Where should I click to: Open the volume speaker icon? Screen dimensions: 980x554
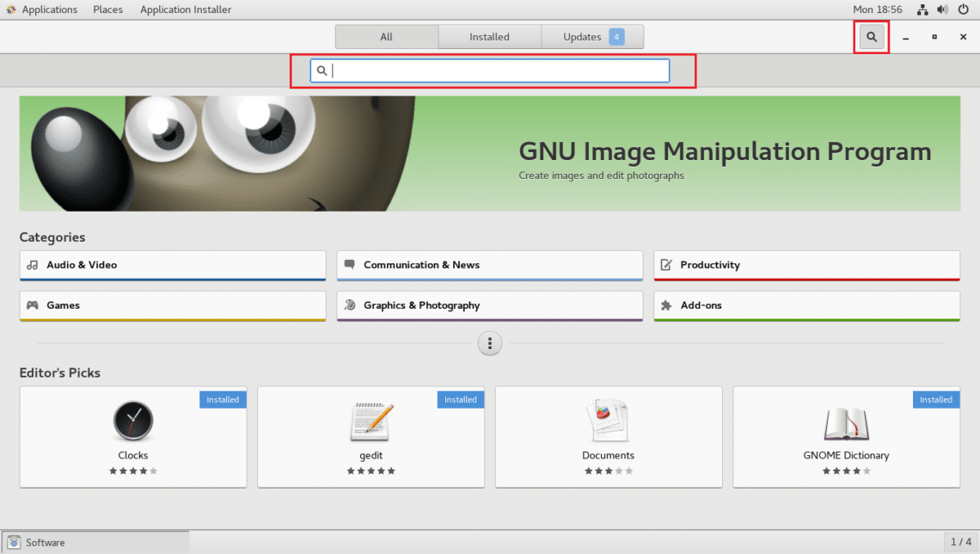tap(942, 9)
